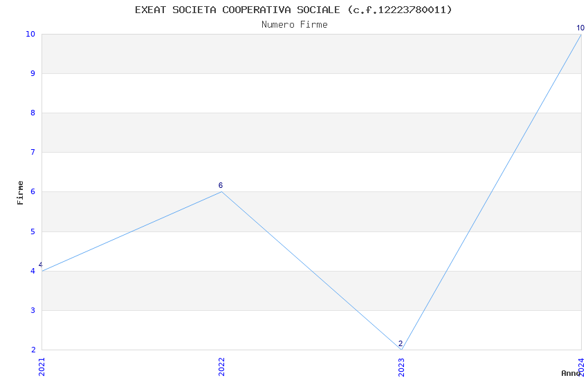
Task: Click the data point labeled 10 for 2024
Action: pos(580,35)
